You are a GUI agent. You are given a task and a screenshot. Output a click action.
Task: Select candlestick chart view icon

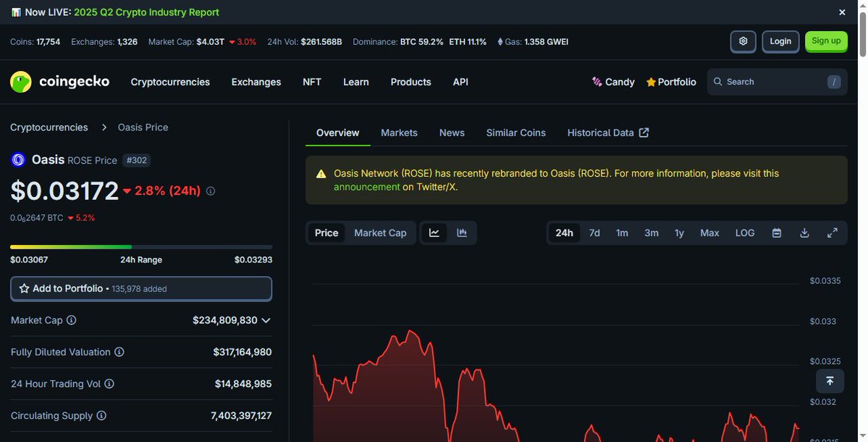462,233
